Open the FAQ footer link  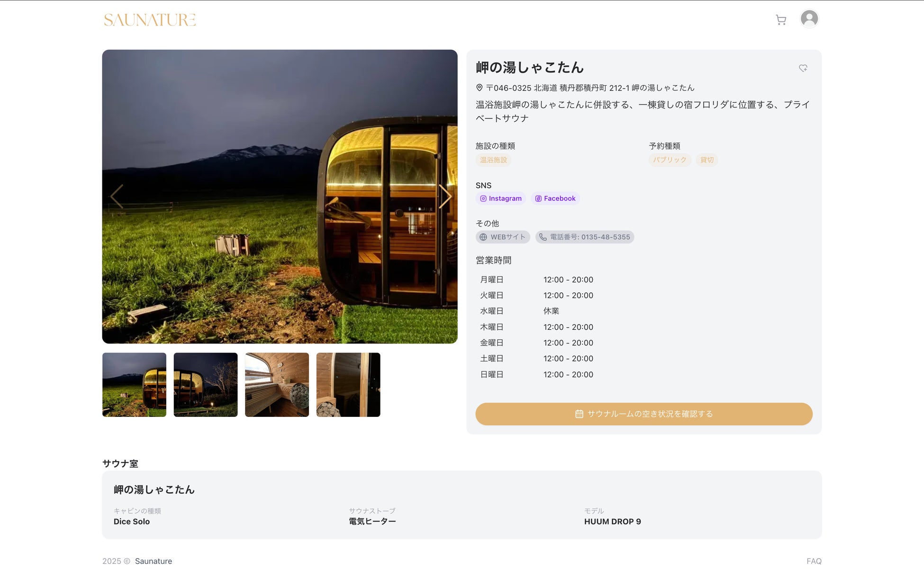[814, 561]
